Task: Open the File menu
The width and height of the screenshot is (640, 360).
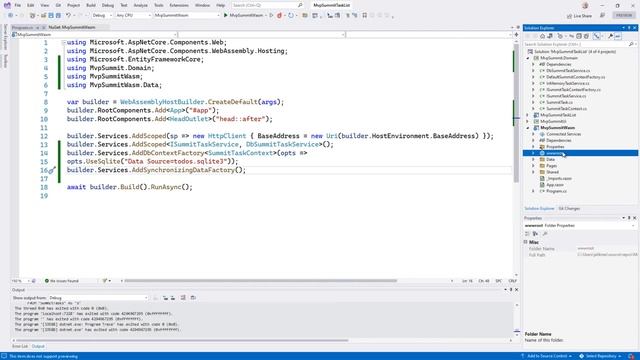Action: click(x=18, y=5)
